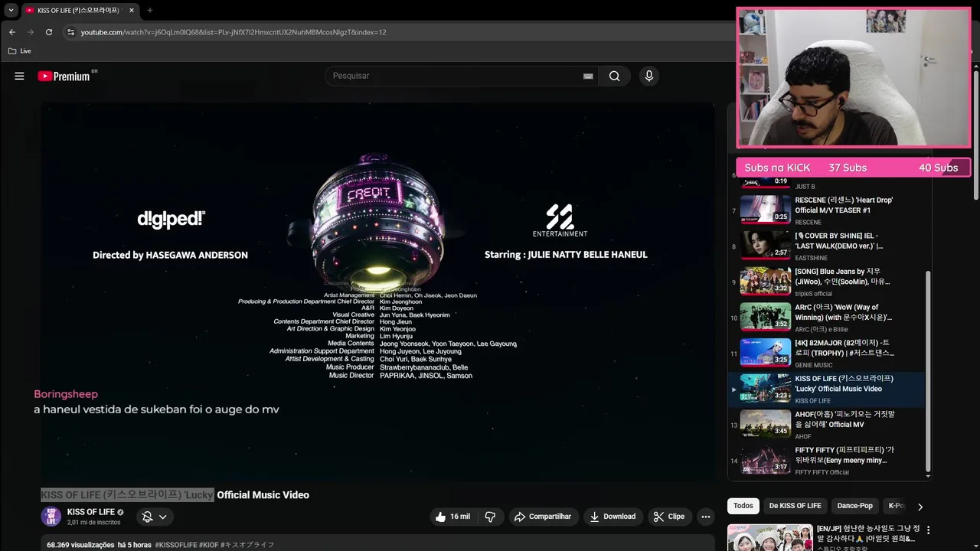Play 82MAJOR TROPHY video in playlist
980x551 pixels.
827,353
